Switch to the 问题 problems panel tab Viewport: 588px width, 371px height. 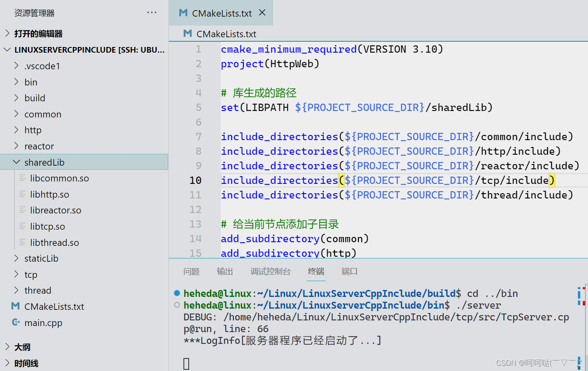click(x=192, y=271)
